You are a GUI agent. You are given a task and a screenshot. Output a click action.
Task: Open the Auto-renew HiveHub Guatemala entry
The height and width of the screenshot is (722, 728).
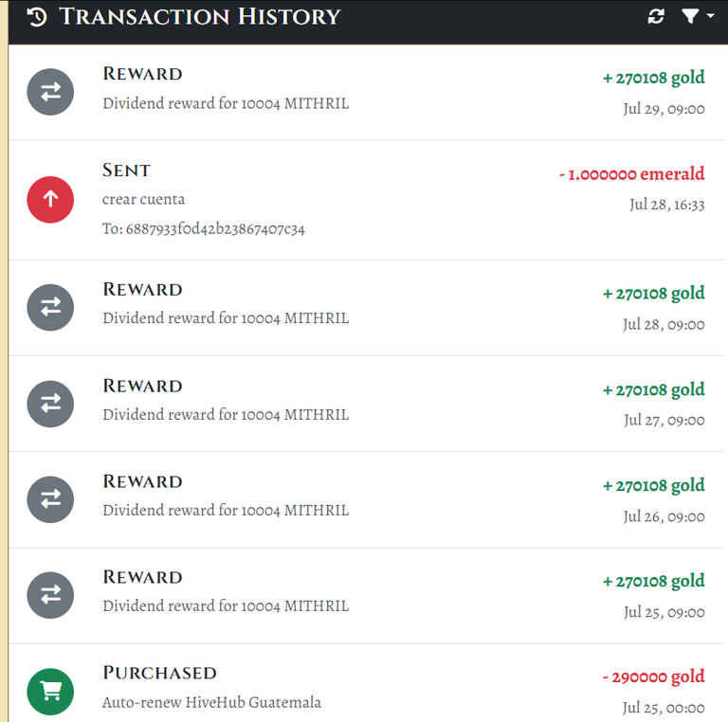pos(211,702)
